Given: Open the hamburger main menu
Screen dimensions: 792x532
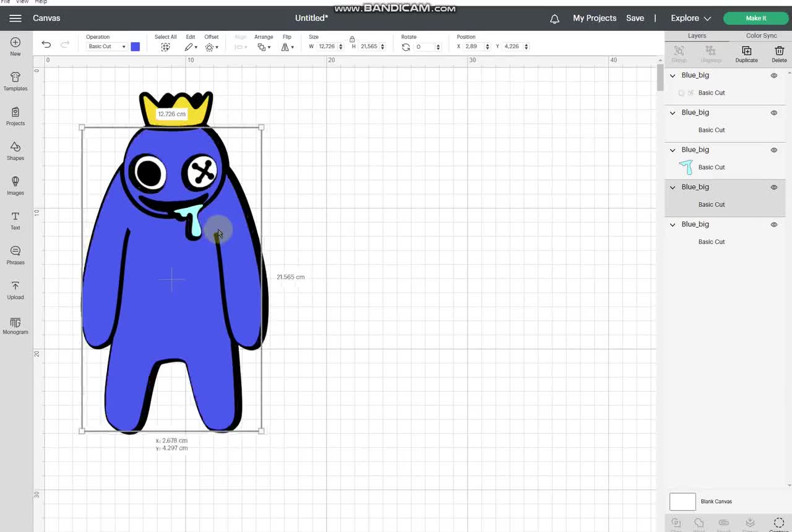Looking at the screenshot, I should click(x=15, y=18).
